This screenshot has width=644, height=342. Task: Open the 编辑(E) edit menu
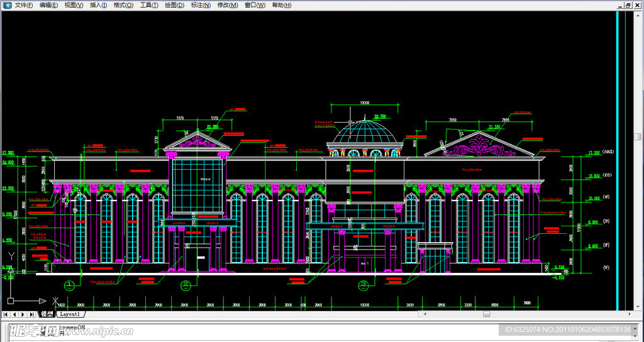48,5
